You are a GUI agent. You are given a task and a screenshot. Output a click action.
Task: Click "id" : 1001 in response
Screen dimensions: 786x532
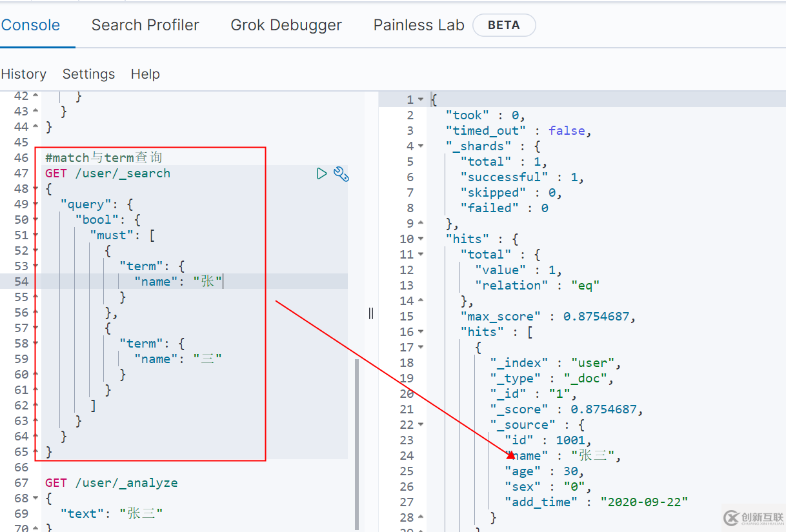[549, 440]
